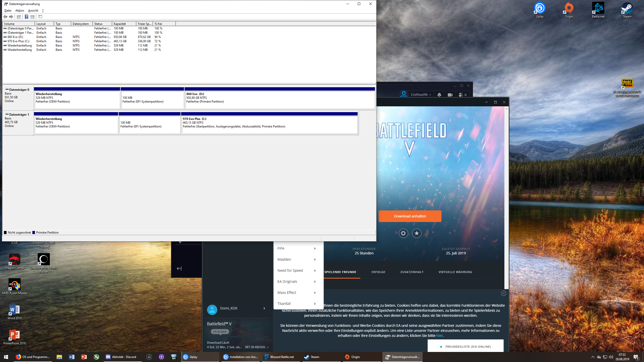
Task: Click the Origin notifications bell icon
Action: pos(439,95)
